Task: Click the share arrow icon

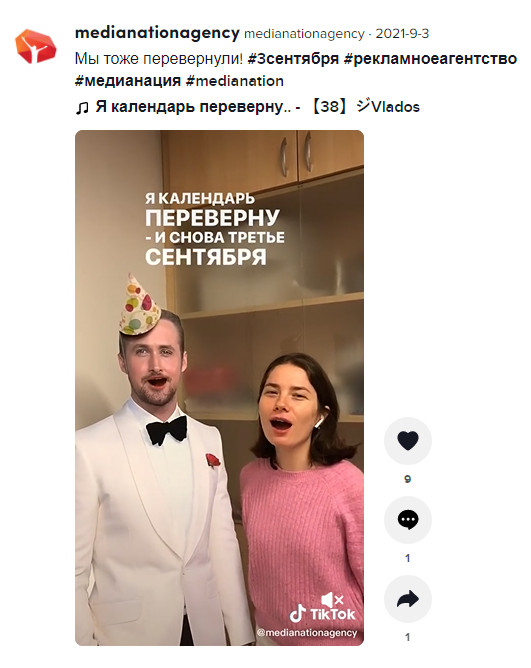Action: tap(408, 599)
